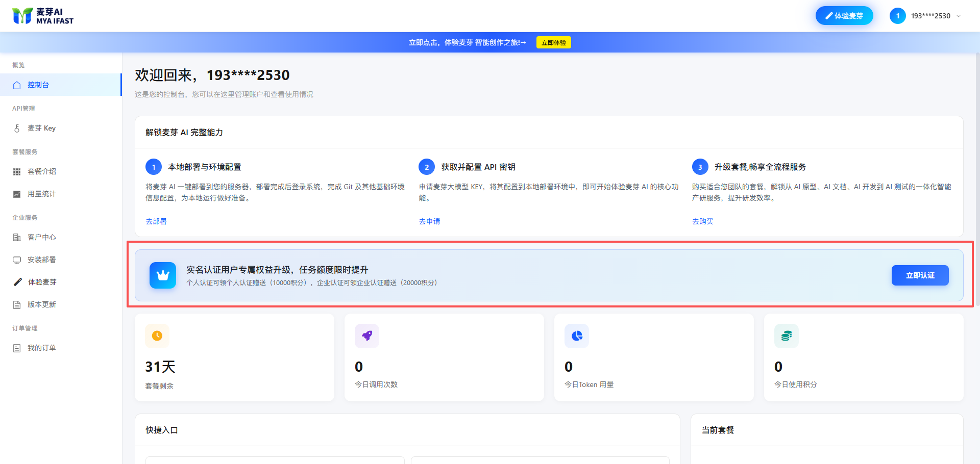
Task: Click the rocket icon on the 今日调用次数 card
Action: click(x=367, y=336)
